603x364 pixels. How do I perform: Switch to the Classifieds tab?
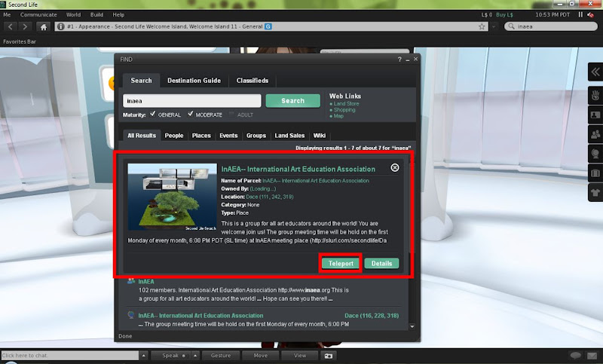coord(253,81)
